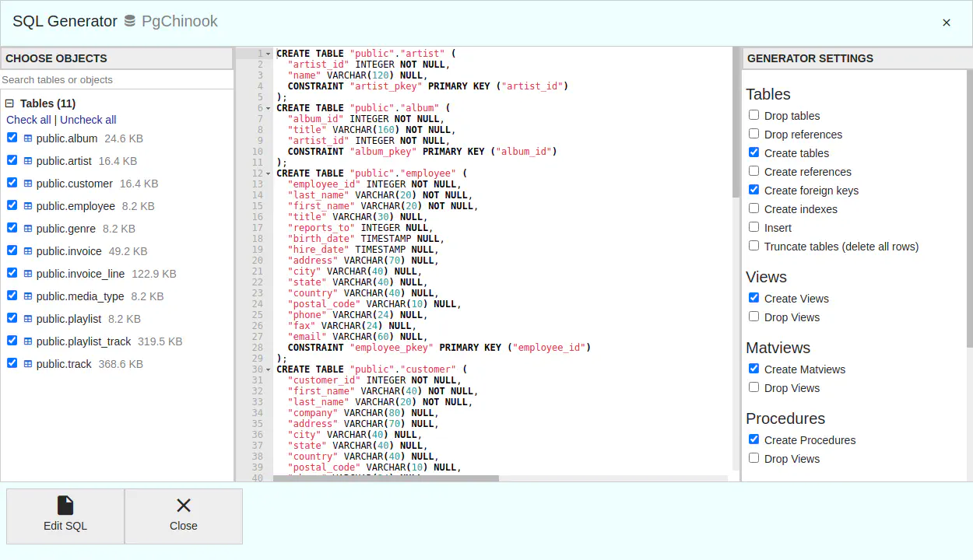Enable the Insert checkbox

(753, 227)
